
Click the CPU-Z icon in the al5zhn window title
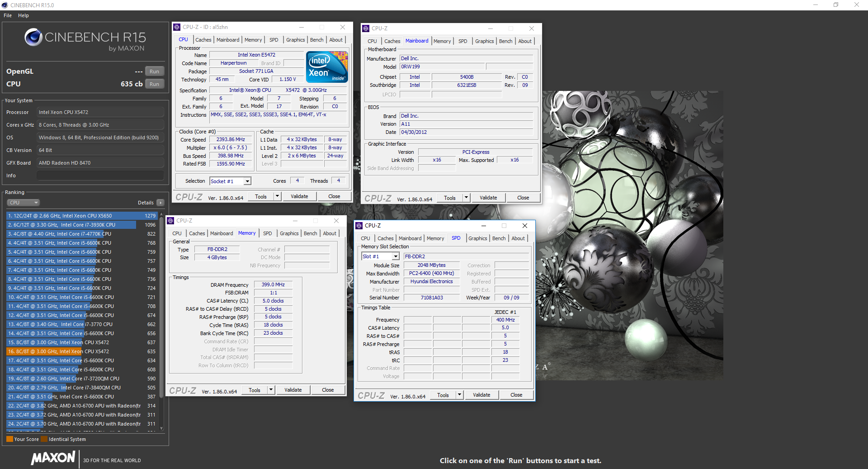pyautogui.click(x=177, y=27)
